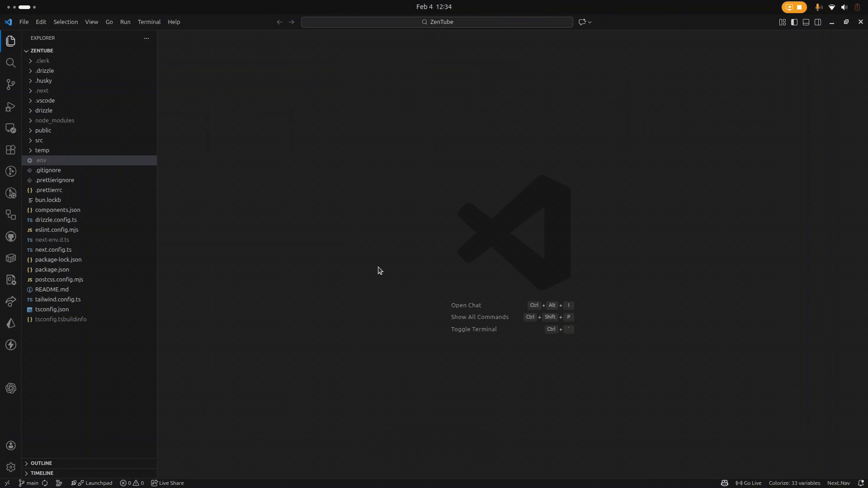Click the Copilot icon in the status bar
Viewport: 868px width, 488px height.
coord(725,483)
